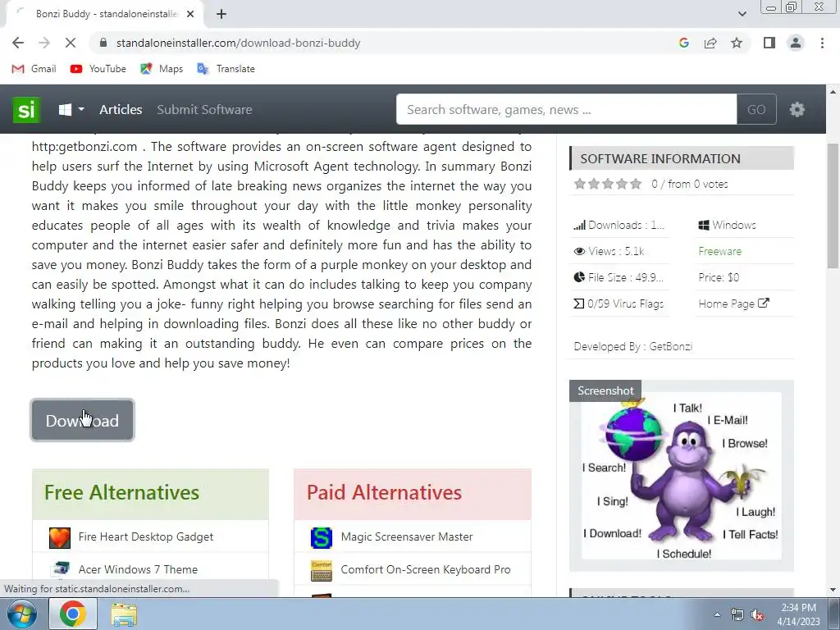Viewport: 840px width, 630px height.
Task: Click the 0/59 Virus Flags entry
Action: (x=619, y=304)
